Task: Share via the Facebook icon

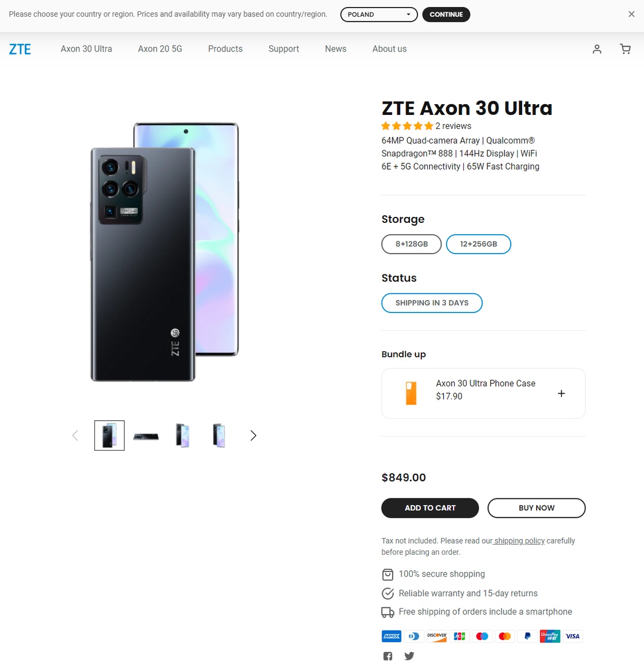Action: point(387,656)
